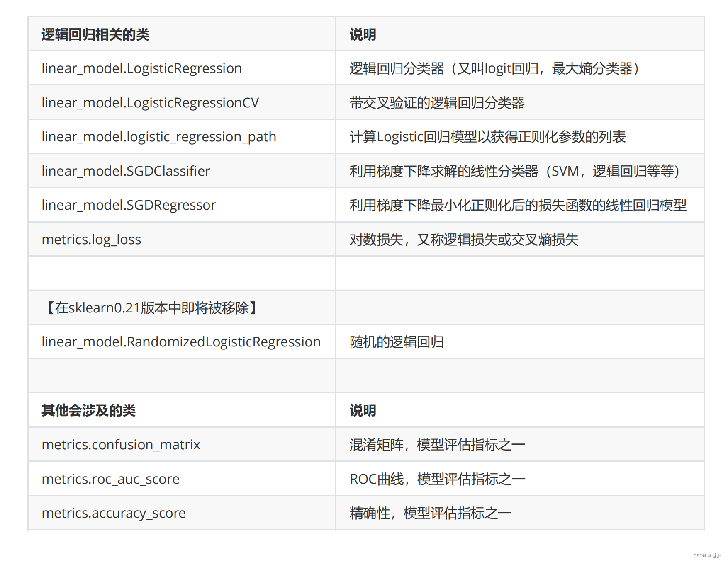Click the linear_model.logistic_regression_path cell
728x562 pixels.
(x=182, y=136)
